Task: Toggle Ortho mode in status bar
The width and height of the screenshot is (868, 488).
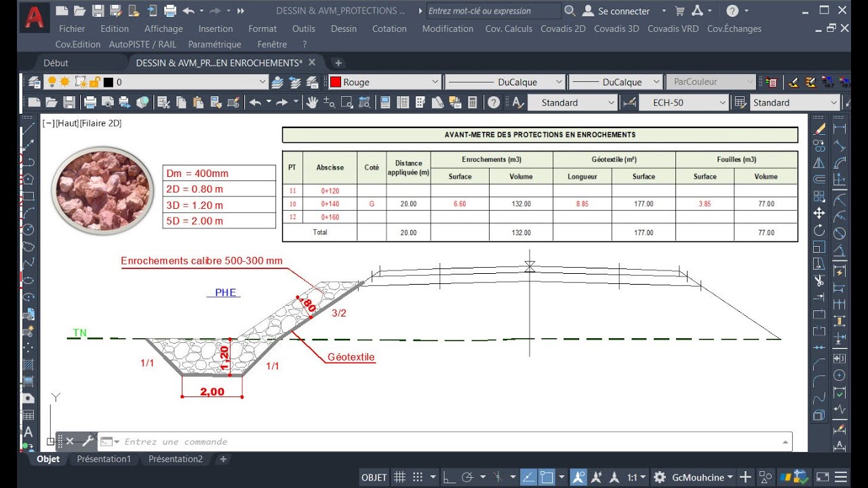Action: pyautogui.click(x=449, y=477)
